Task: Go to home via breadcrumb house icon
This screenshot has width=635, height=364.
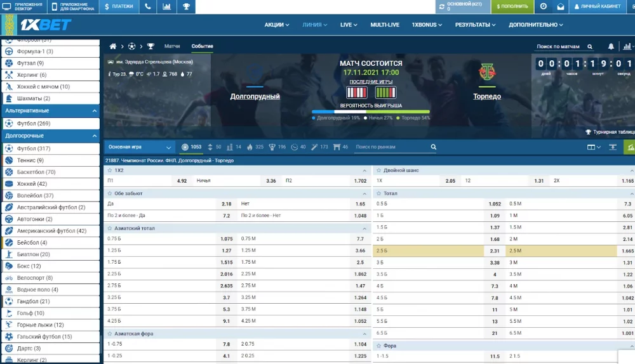Action: pos(113,46)
